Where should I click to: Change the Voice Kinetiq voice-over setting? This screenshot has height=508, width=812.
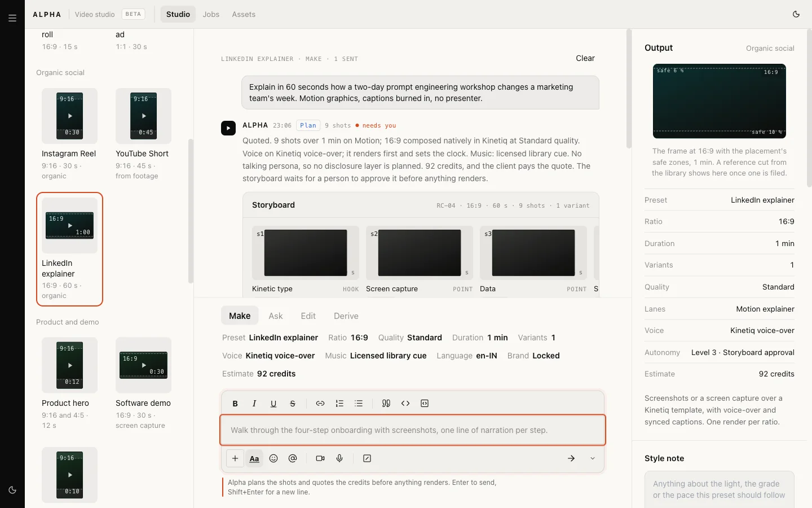[268, 356]
